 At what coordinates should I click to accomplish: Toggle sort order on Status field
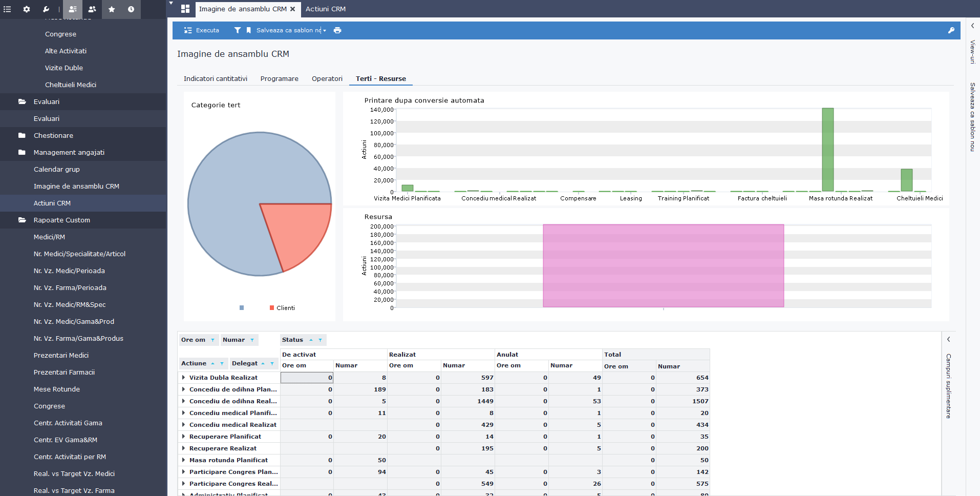click(311, 340)
